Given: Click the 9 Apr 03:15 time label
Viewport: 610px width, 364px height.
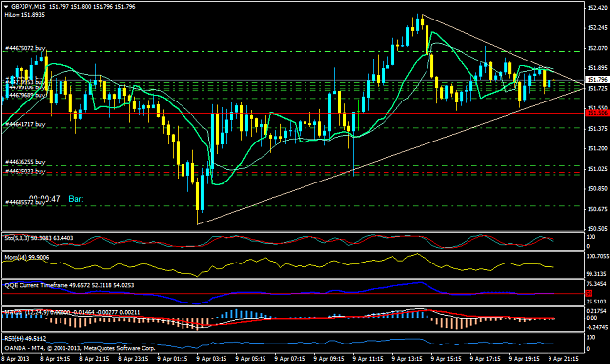Looking at the screenshot, I should pos(212,358).
